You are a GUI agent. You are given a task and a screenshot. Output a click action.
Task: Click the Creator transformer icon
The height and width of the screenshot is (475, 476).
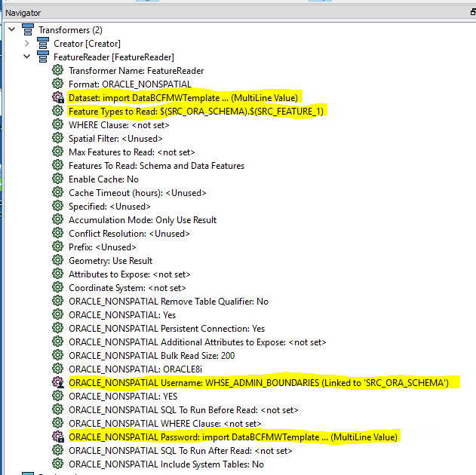(x=43, y=44)
